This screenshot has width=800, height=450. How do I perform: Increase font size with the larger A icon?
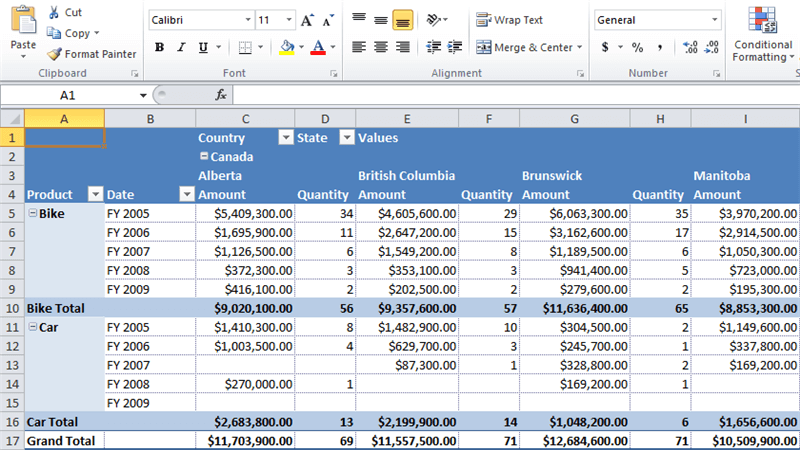(307, 20)
